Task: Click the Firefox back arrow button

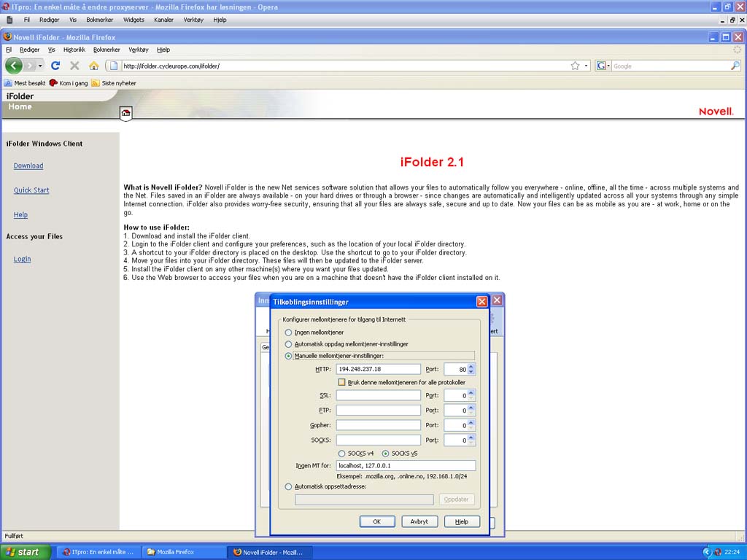Action: pos(14,66)
